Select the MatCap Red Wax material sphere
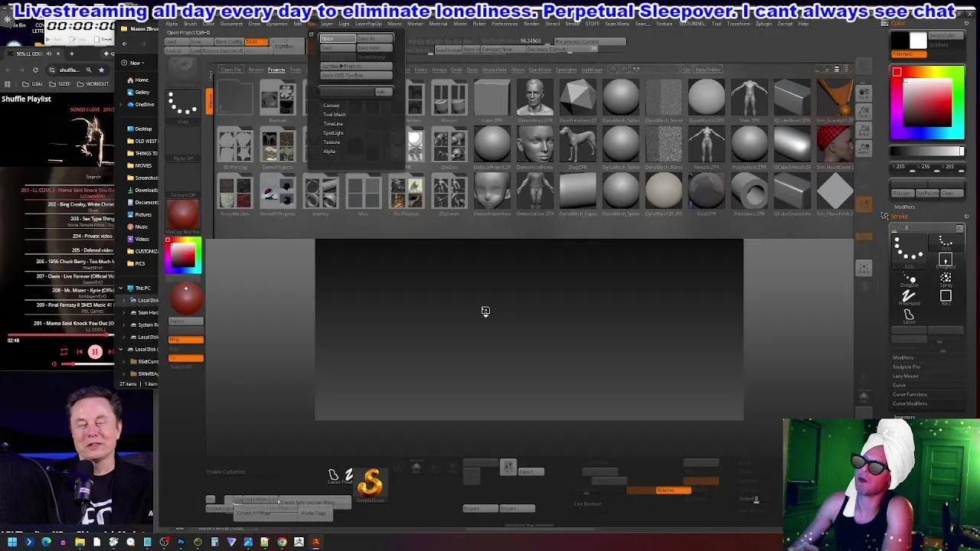This screenshot has height=551, width=980. tap(182, 214)
